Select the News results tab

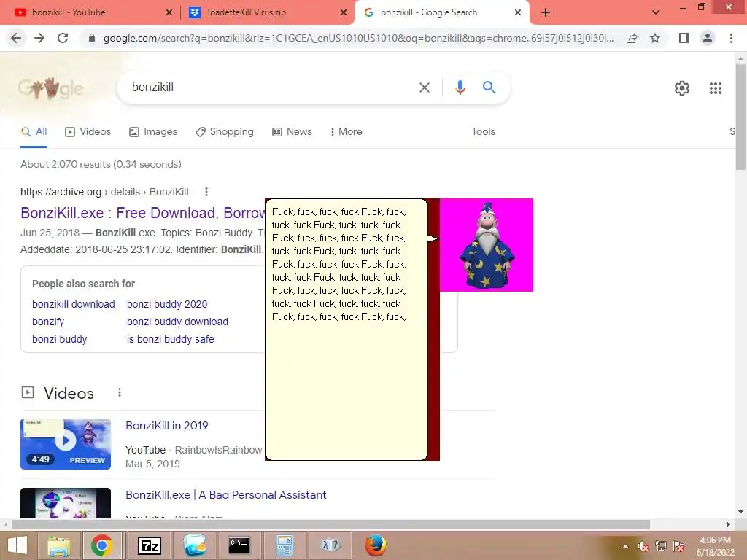coord(292,131)
